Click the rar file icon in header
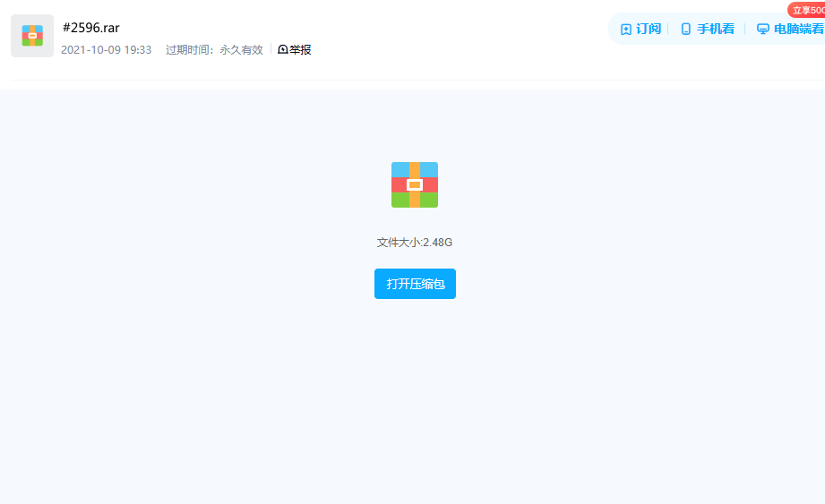Image resolution: width=825 pixels, height=504 pixels. (x=32, y=36)
